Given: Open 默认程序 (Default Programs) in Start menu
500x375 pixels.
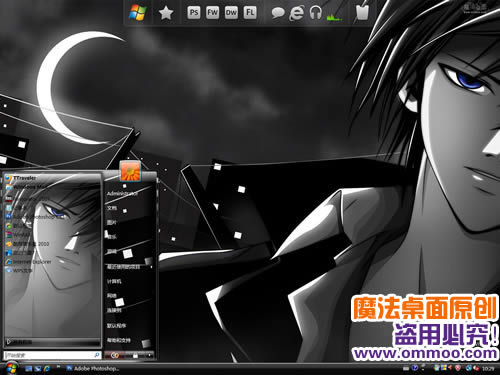Looking at the screenshot, I should [x=116, y=325].
